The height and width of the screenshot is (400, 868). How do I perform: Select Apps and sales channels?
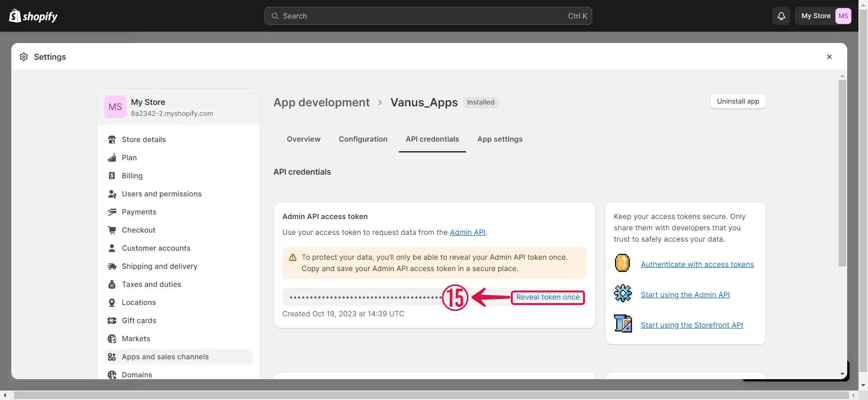179,357
